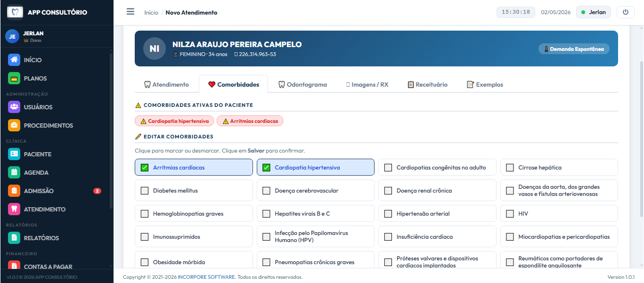644x283 pixels.
Task: Open the Odontograma tab
Action: pyautogui.click(x=302, y=84)
